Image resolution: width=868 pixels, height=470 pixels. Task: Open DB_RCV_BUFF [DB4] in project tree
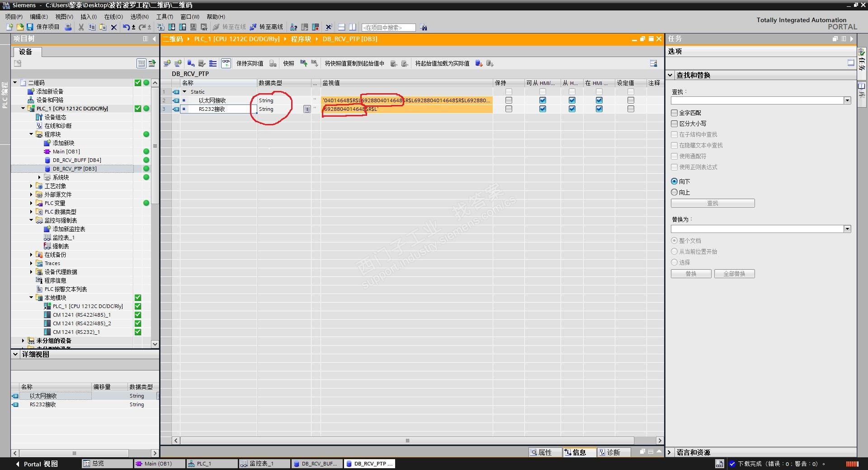[76, 160]
